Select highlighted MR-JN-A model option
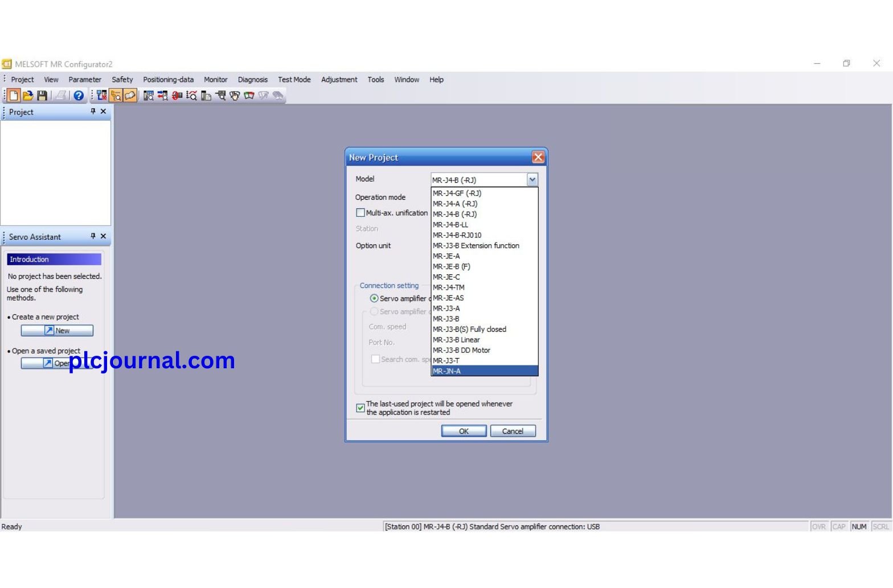The height and width of the screenshot is (588, 893). coord(485,371)
